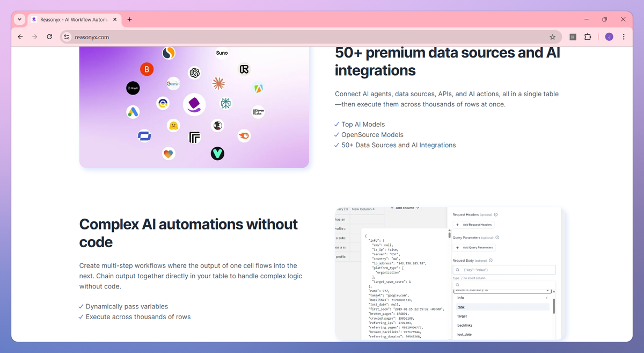Select the New Column 4 header
644x353 pixels.
tap(363, 209)
